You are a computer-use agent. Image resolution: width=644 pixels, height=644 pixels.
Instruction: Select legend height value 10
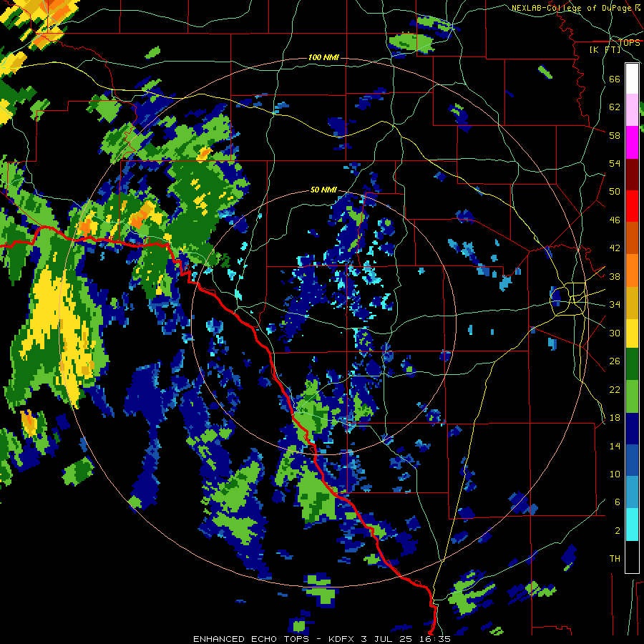pos(615,474)
